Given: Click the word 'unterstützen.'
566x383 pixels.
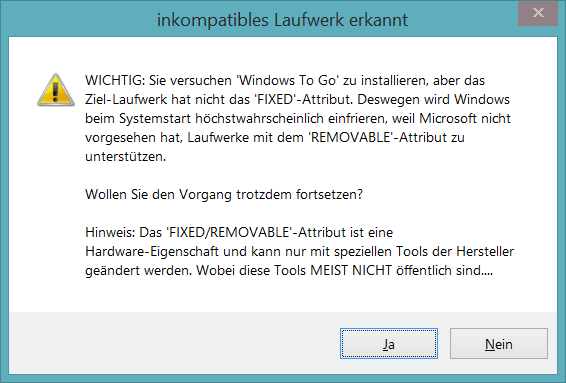Looking at the screenshot, I should point(126,157).
